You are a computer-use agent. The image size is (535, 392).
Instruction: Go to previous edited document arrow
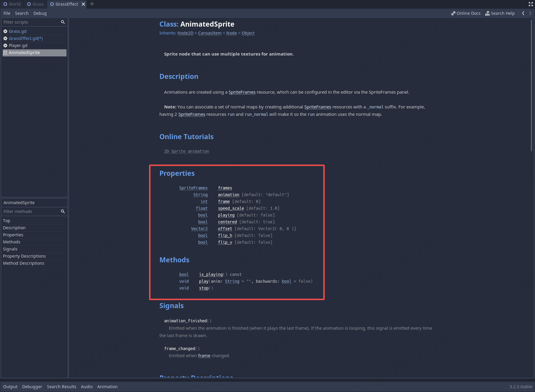point(523,13)
